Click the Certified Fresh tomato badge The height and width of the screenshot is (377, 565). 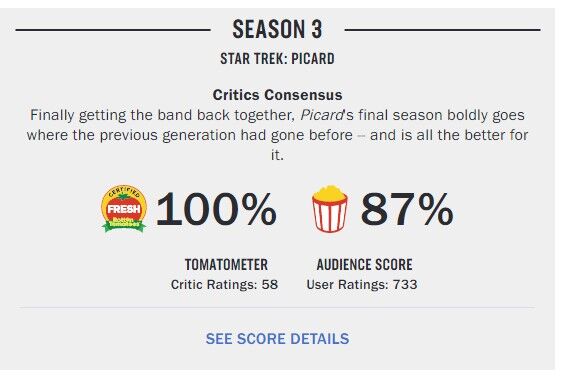tap(124, 209)
